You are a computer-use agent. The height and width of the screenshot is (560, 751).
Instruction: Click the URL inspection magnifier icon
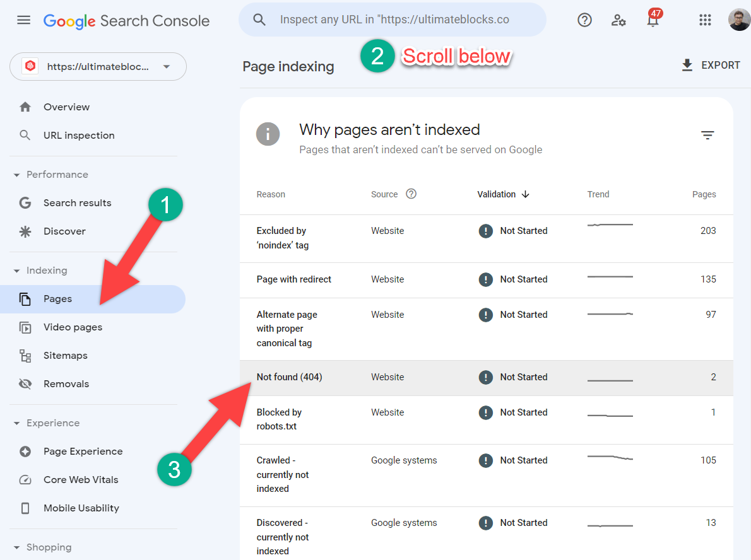click(25, 136)
